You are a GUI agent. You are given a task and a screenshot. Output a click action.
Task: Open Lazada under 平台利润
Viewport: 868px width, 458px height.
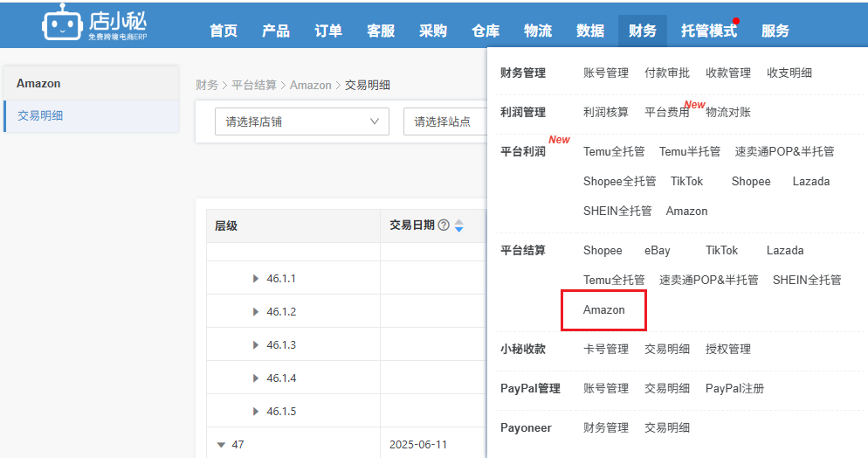click(x=811, y=182)
